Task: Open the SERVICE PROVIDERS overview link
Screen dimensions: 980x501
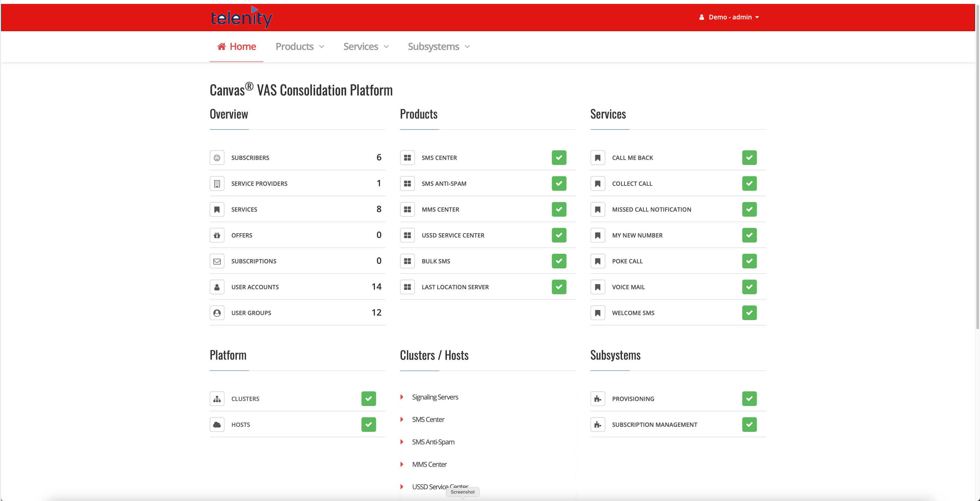Action: [259, 183]
